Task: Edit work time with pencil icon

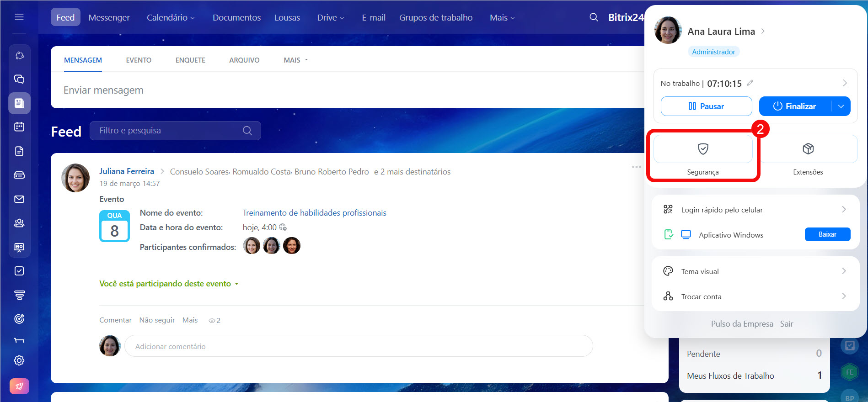Action: click(750, 83)
